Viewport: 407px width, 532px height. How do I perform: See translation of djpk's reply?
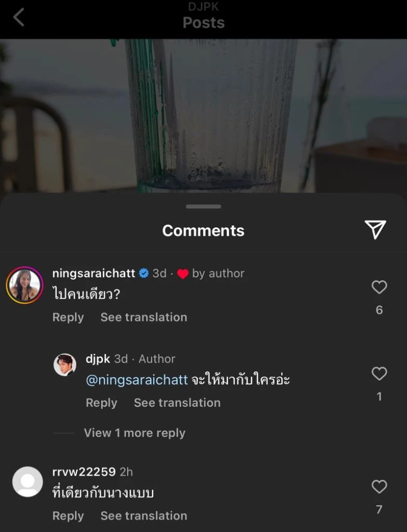coord(177,403)
